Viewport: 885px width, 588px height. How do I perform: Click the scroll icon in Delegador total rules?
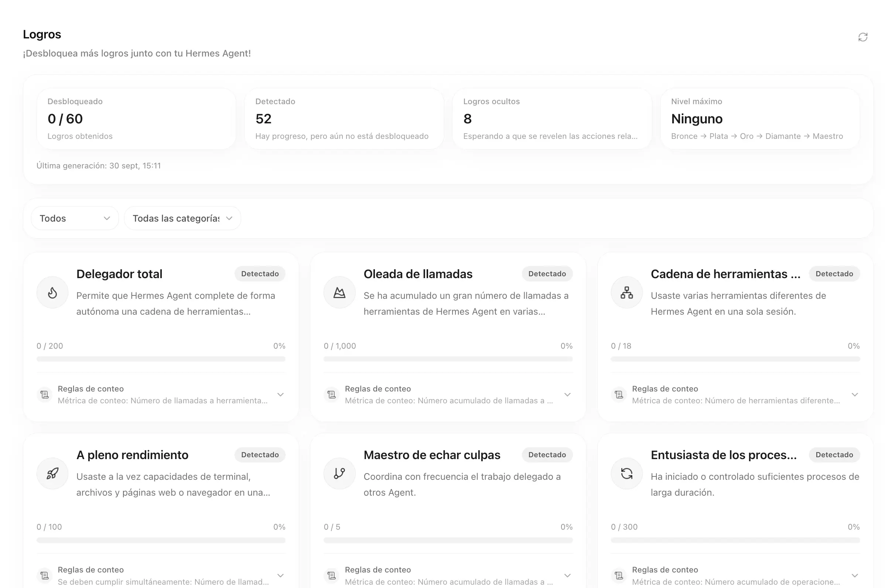(x=45, y=394)
